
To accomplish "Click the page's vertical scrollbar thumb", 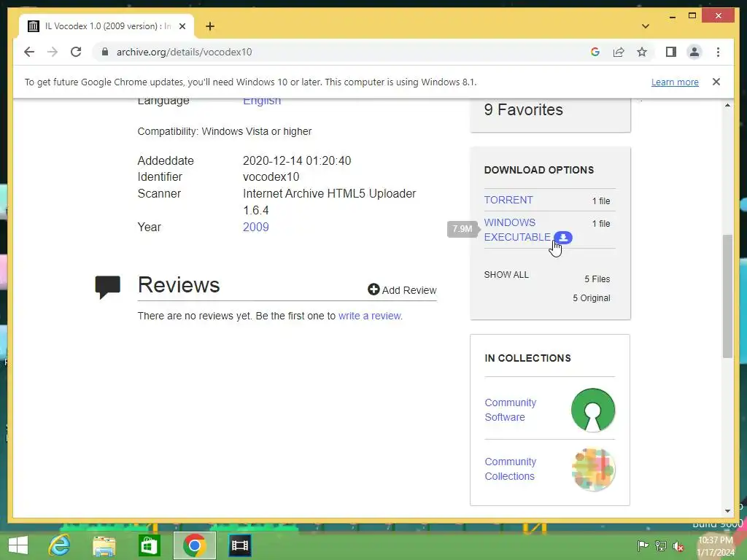I will point(727,296).
